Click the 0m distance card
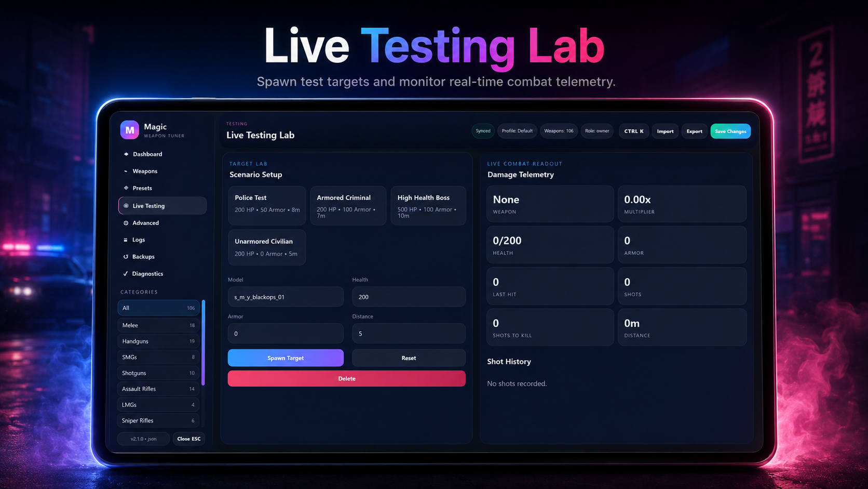 click(x=682, y=327)
